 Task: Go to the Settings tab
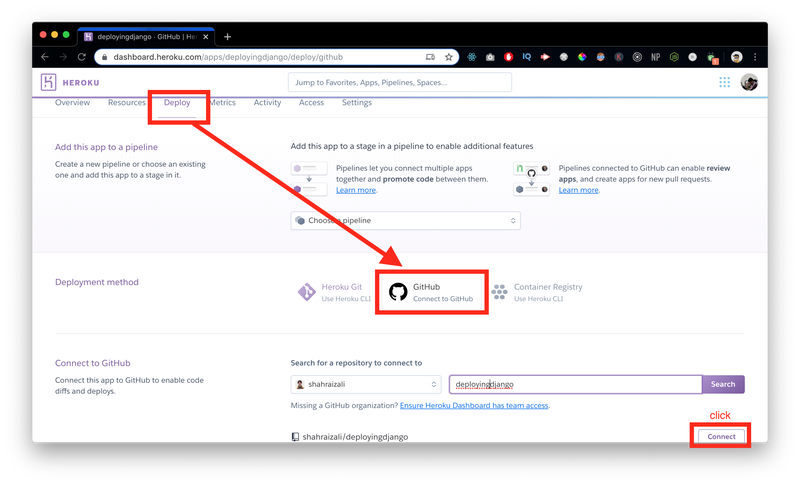pos(357,103)
